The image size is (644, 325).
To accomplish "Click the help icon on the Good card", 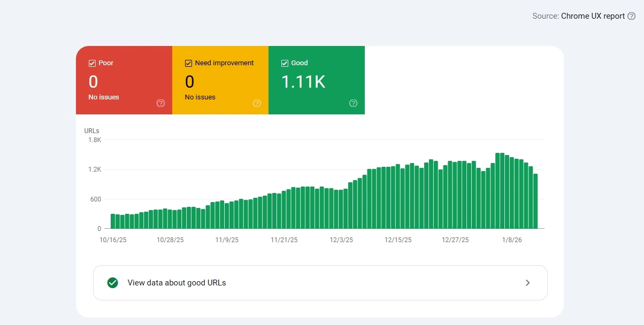I will 353,103.
